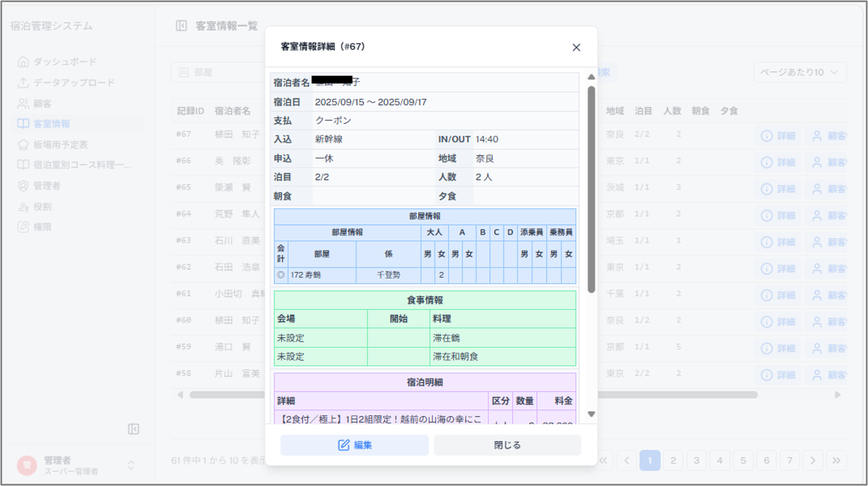Go to next page with chevron arrow
Screen dimensions: 868x486
[x=813, y=460]
